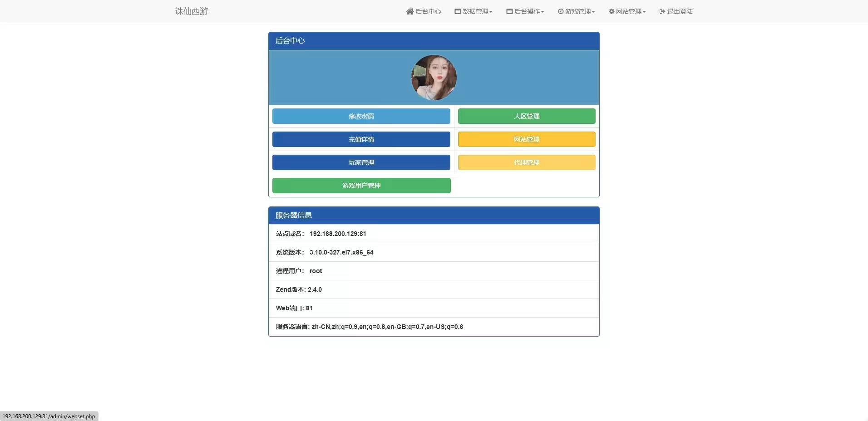This screenshot has width=868, height=421.
Task: Select the 站点域名 192.168.200.129:81 row
Action: [x=434, y=234]
